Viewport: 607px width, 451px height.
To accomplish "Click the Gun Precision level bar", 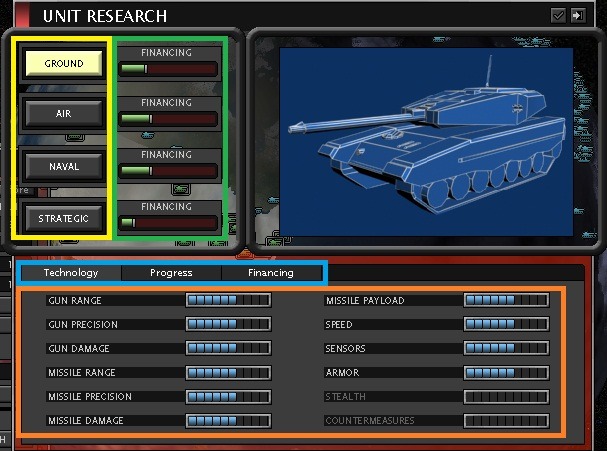I will coord(228,324).
